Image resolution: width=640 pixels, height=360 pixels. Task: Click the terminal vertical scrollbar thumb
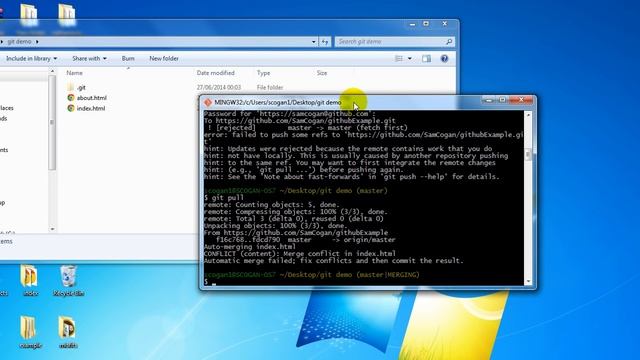tap(528, 155)
